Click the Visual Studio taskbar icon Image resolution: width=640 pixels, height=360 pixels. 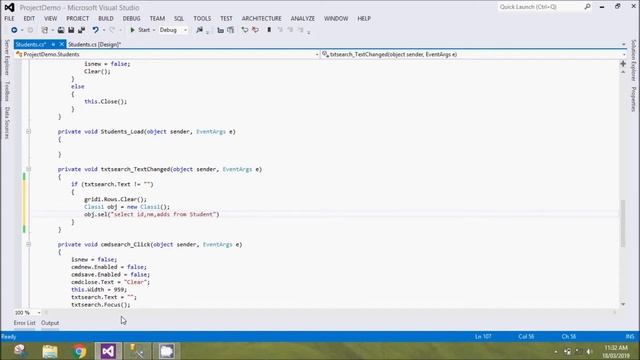[108, 351]
